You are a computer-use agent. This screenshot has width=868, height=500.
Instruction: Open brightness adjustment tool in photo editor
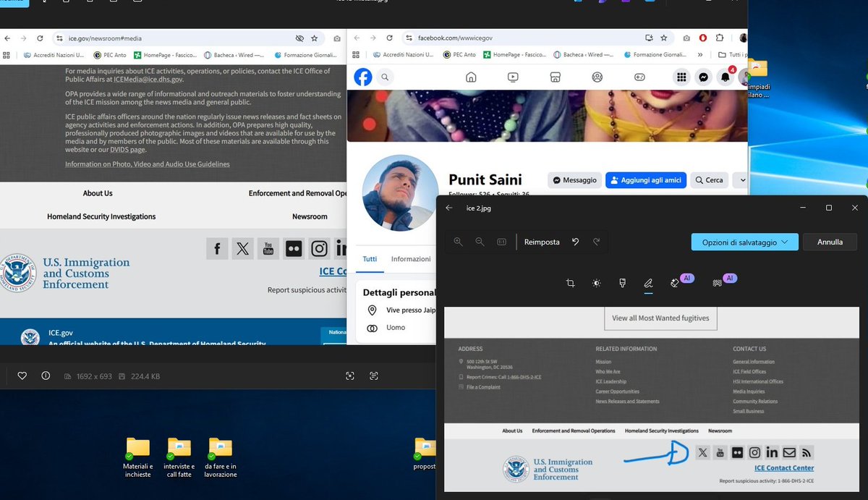(597, 284)
